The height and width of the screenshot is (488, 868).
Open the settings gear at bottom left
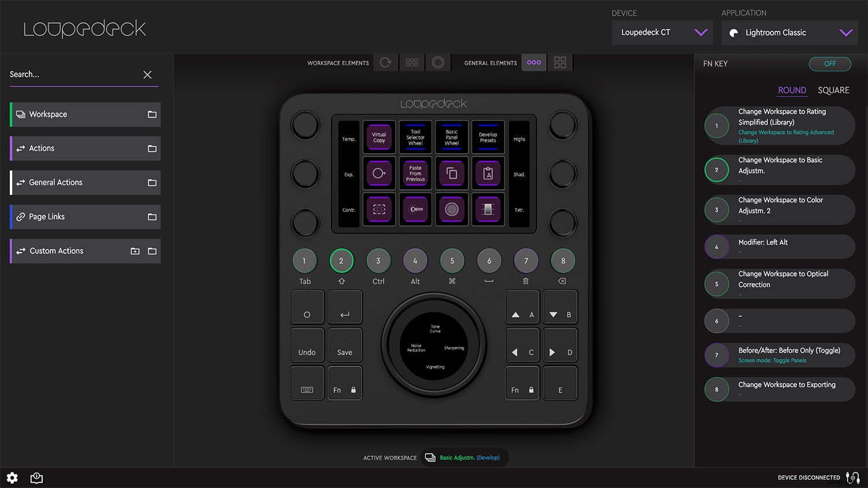(x=12, y=478)
